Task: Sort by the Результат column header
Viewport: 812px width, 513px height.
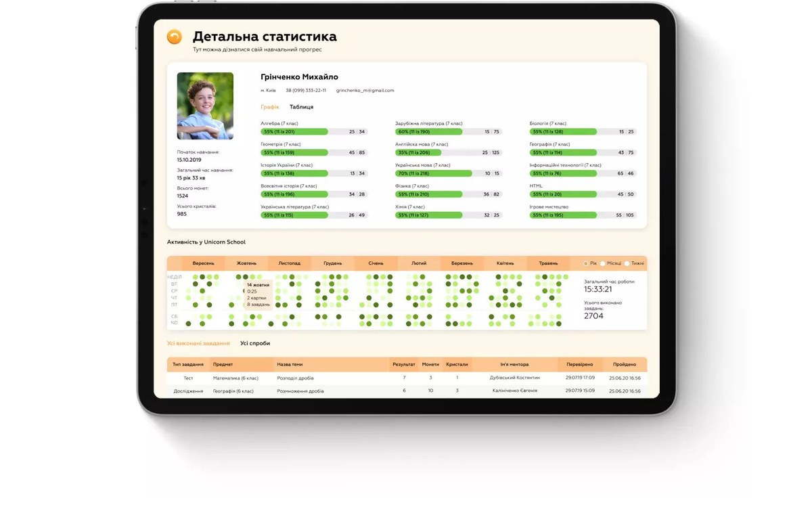Action: coord(404,364)
